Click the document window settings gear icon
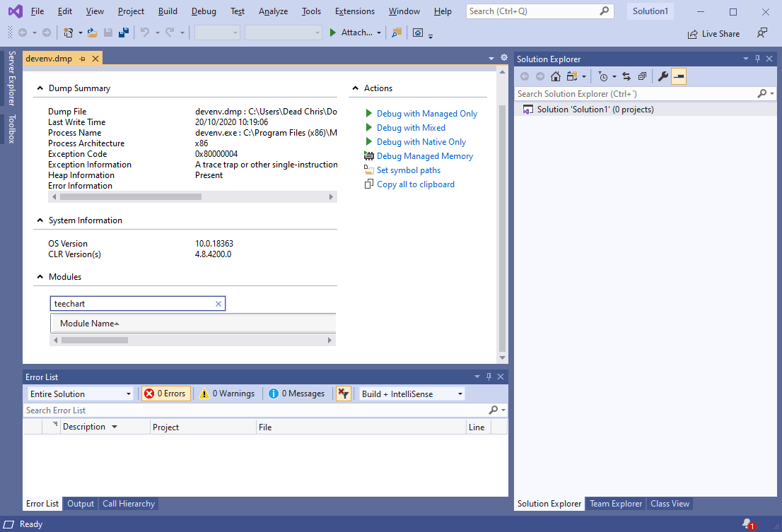Screen dimensions: 782x532 click(x=504, y=58)
